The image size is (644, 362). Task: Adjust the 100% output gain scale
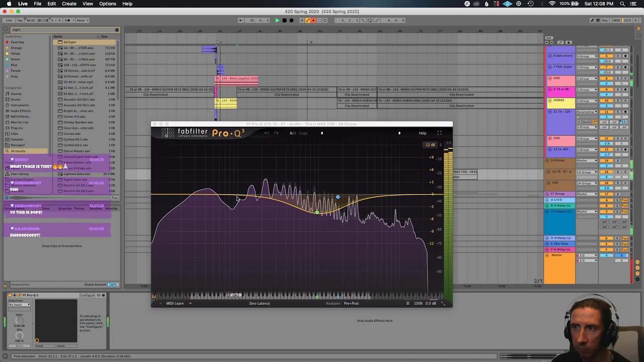pos(418,303)
